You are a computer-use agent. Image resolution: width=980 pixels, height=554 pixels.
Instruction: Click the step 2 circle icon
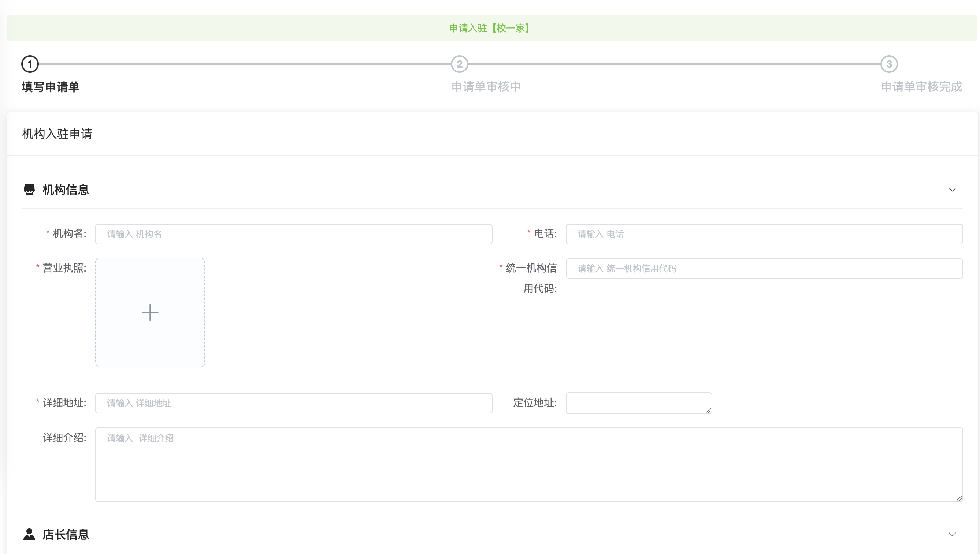click(459, 64)
